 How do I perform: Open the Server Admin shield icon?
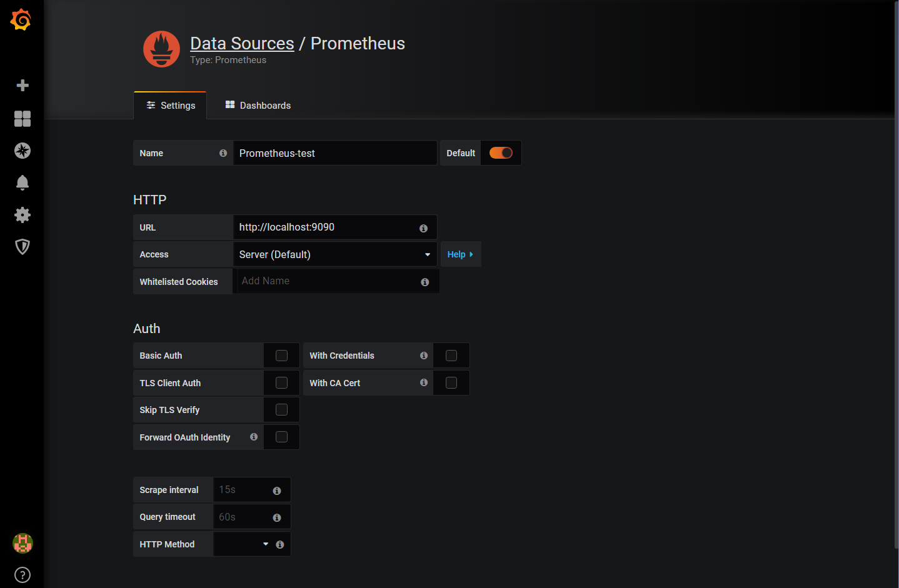(x=23, y=247)
